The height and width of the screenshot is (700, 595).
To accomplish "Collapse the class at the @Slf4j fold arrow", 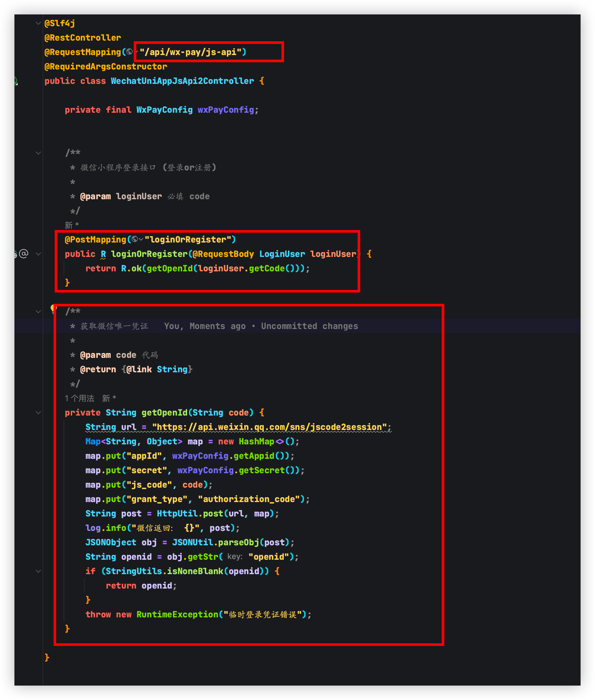I will click(x=38, y=23).
